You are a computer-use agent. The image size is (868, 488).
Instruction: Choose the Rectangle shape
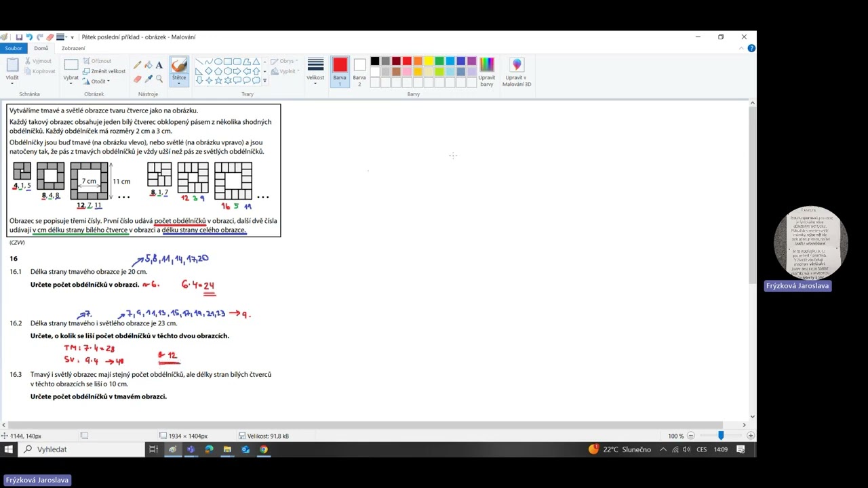228,62
